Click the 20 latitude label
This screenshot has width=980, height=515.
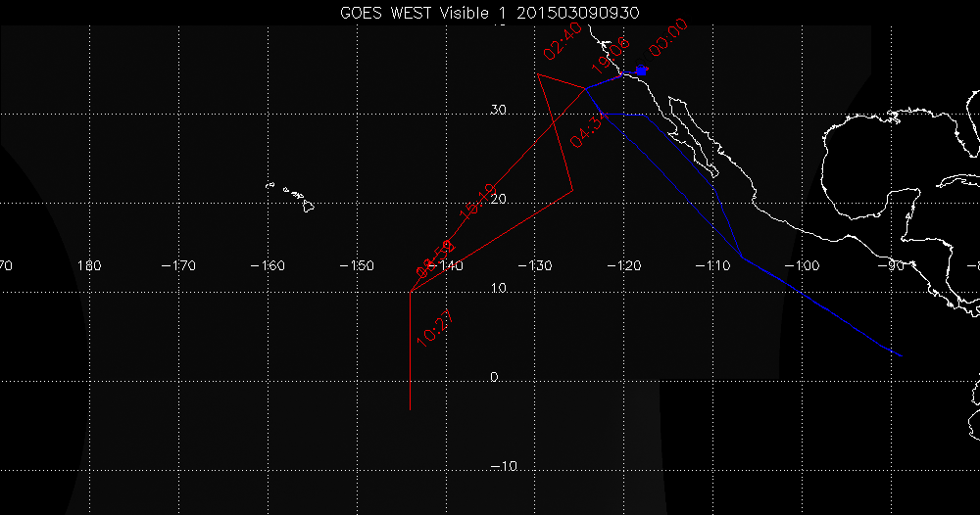tap(498, 199)
